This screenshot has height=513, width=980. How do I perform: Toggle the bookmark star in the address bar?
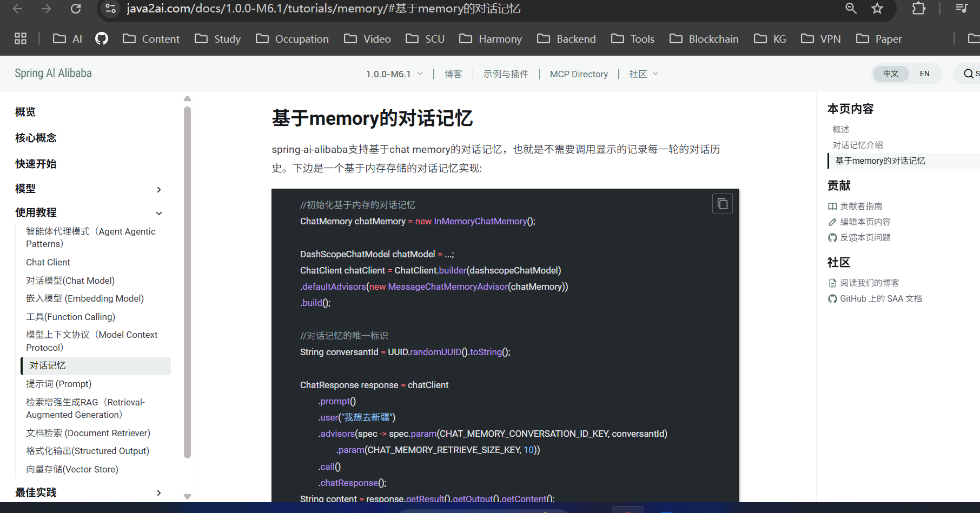click(x=877, y=9)
